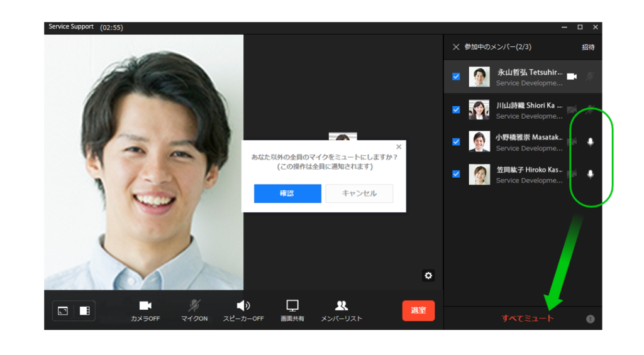Toggle the camera with the カメラOFF icon
This screenshot has width=644, height=355.
pyautogui.click(x=145, y=306)
